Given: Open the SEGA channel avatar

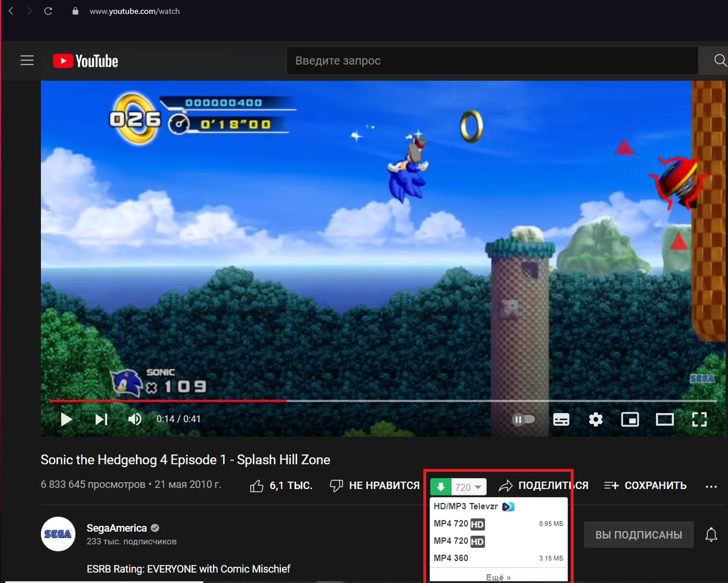Looking at the screenshot, I should [58, 534].
